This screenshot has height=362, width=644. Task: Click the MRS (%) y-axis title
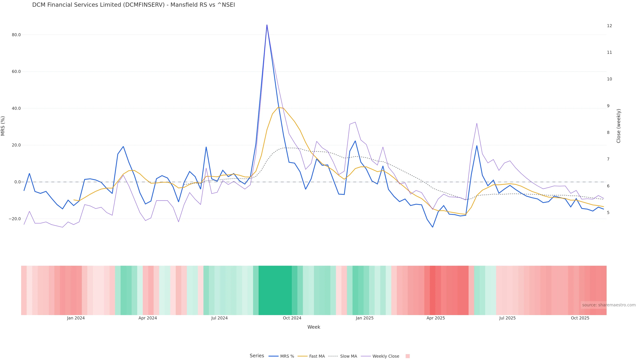click(x=3, y=126)
